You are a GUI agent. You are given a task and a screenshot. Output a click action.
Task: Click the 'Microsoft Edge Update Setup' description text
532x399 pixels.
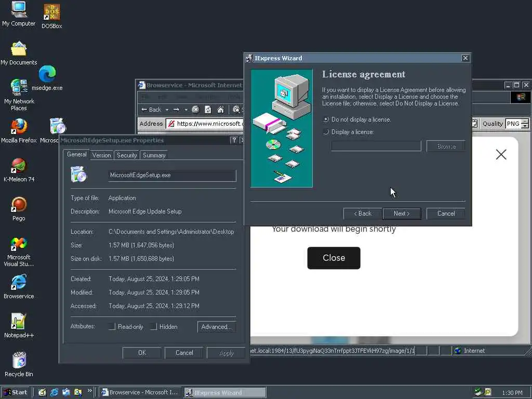click(145, 211)
